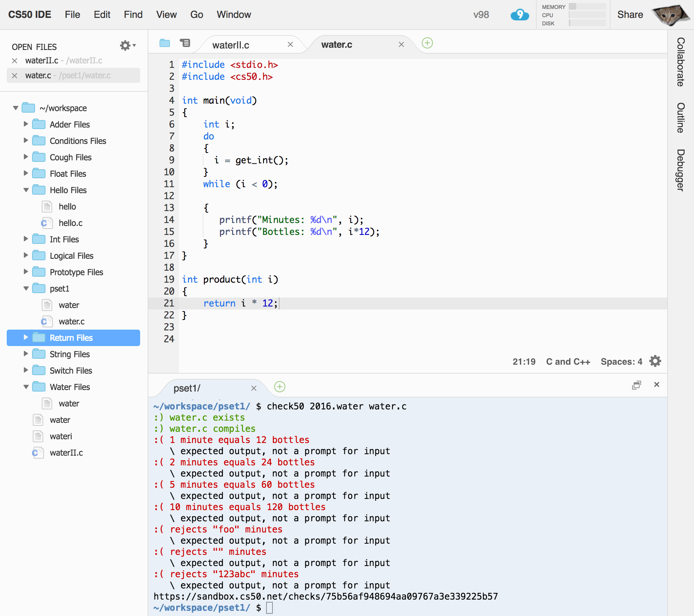
Task: Expand the Return Files folder
Action: click(26, 337)
